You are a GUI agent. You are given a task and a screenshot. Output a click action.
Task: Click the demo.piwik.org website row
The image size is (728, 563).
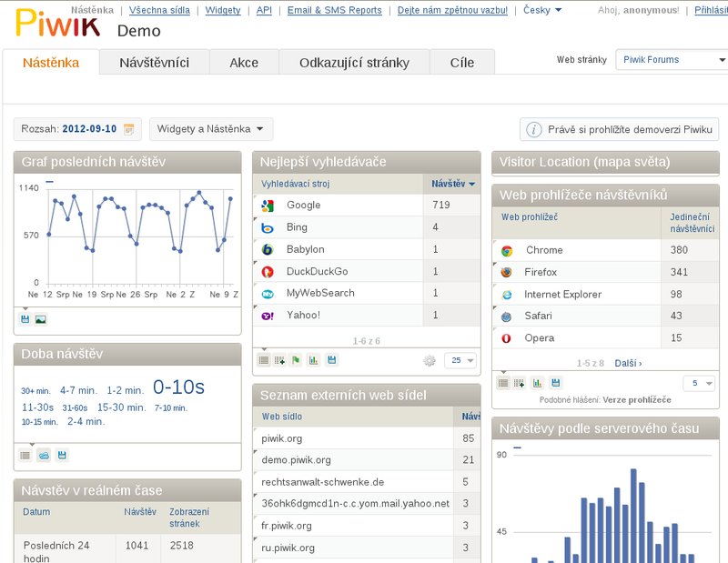[x=367, y=460]
